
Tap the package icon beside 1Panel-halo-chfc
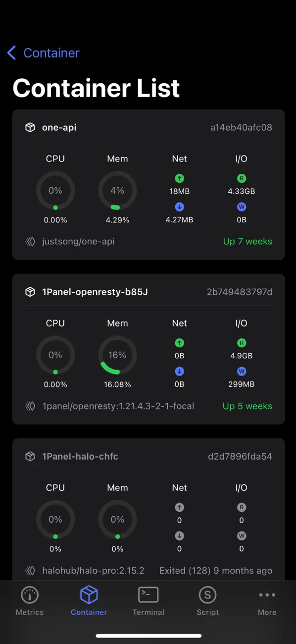point(30,456)
